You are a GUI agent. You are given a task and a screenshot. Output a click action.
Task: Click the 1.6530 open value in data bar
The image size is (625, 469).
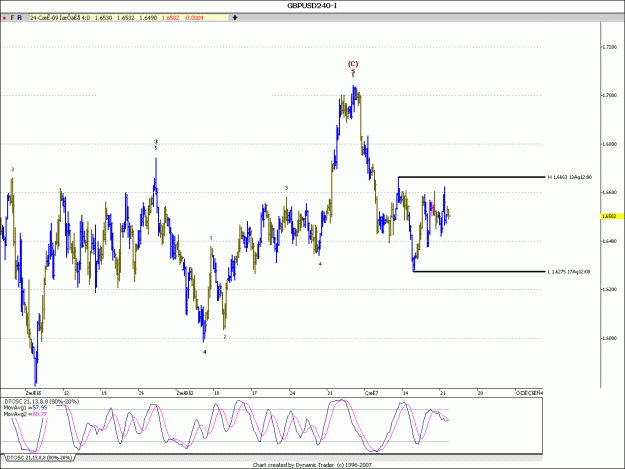tap(103, 18)
